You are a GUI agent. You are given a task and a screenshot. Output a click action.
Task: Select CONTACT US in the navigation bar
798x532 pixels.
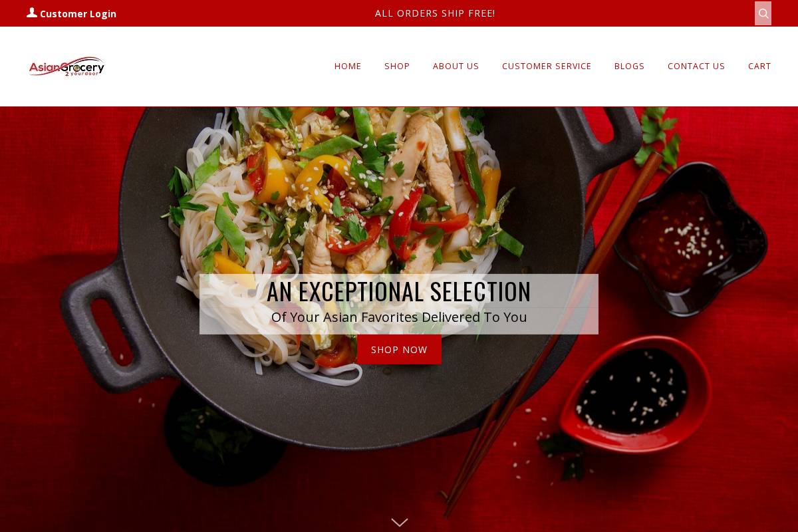click(696, 66)
